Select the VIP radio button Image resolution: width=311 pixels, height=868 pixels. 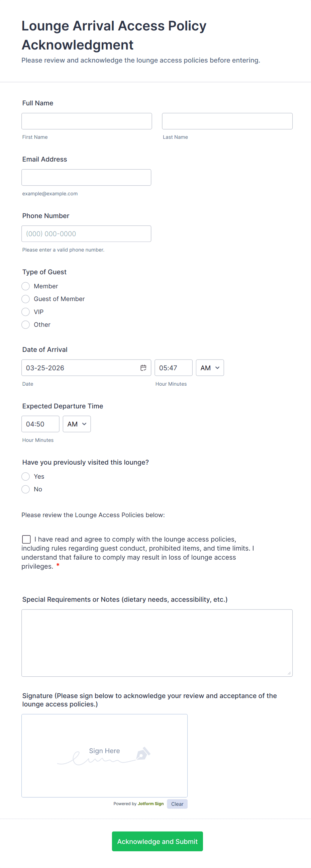[26, 312]
